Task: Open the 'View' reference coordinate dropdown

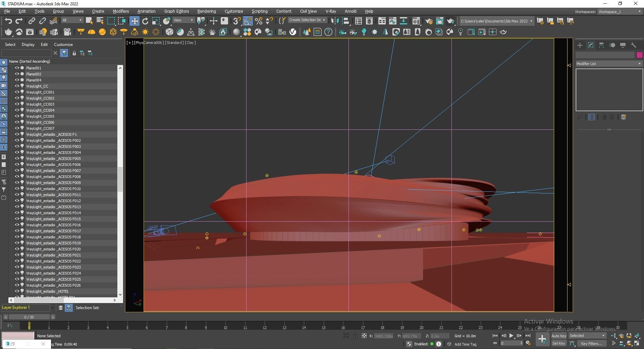Action: (x=183, y=20)
